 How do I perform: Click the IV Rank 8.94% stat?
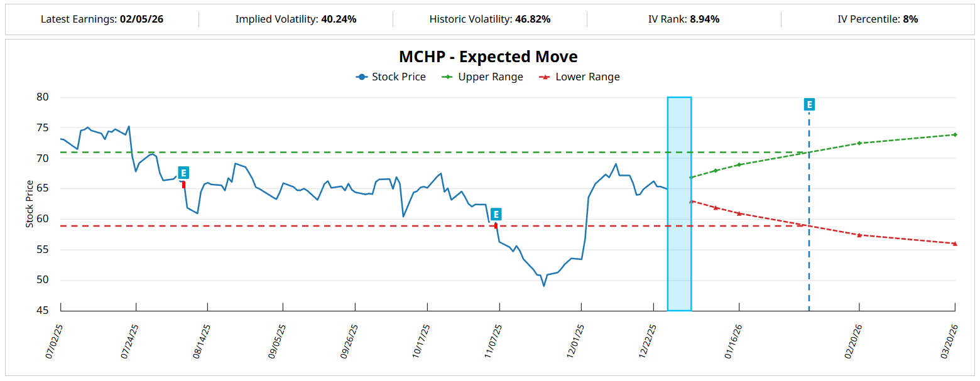tap(704, 19)
